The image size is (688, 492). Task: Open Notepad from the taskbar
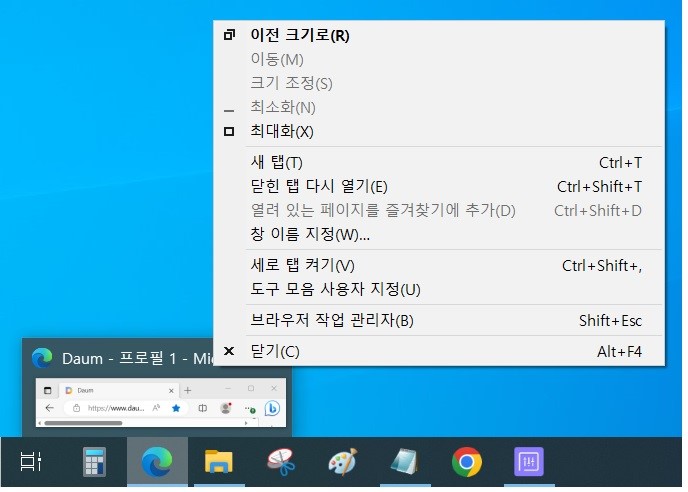pyautogui.click(x=404, y=462)
